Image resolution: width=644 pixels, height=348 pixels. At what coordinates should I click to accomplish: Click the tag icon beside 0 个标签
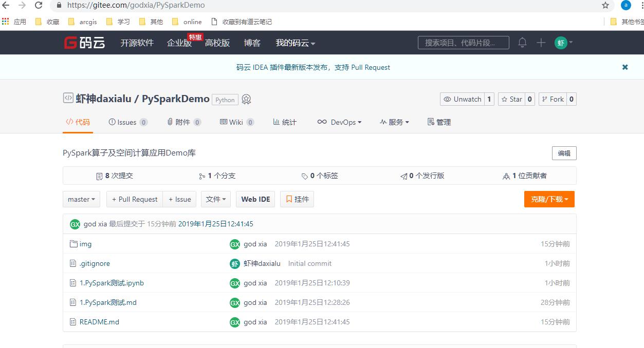click(x=305, y=176)
